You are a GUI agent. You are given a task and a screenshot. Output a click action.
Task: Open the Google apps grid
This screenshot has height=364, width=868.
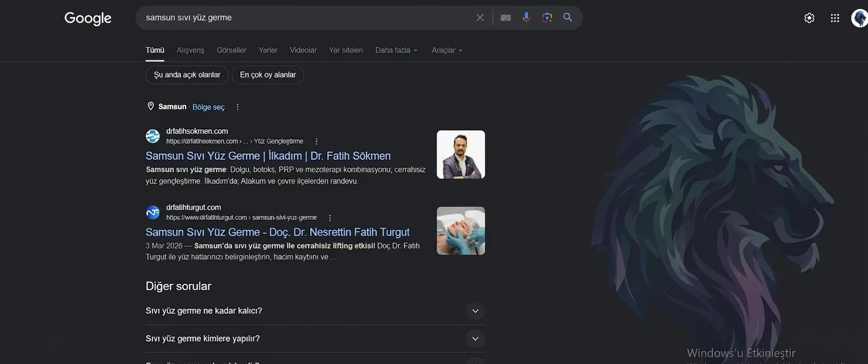tap(835, 18)
